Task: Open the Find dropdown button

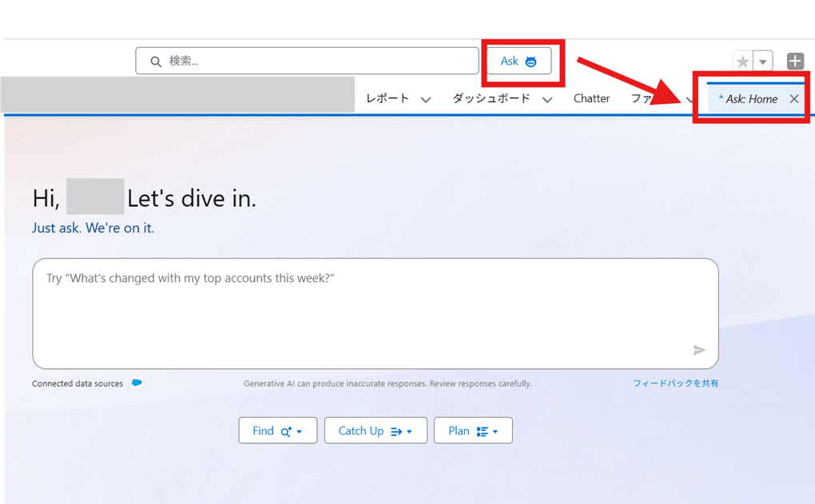Action: [277, 431]
